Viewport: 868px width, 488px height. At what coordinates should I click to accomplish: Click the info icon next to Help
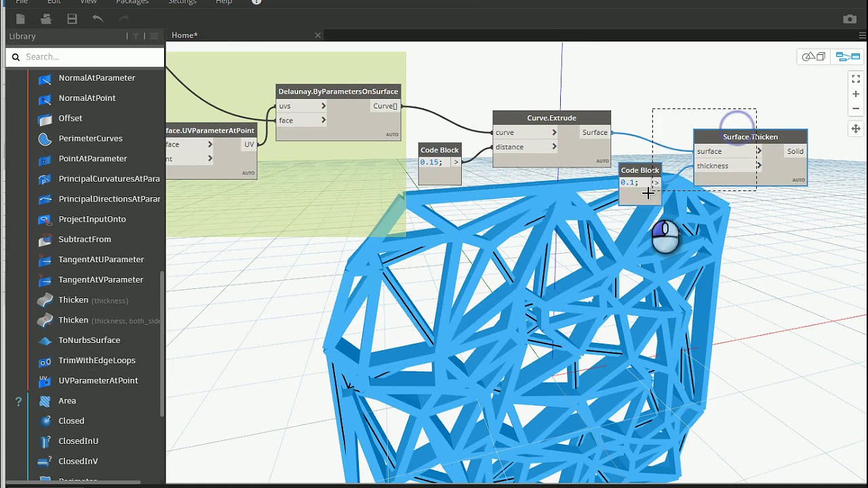tap(256, 2)
